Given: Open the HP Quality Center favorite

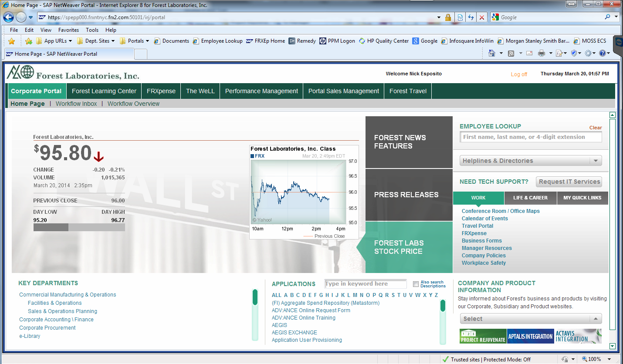Looking at the screenshot, I should point(384,41).
